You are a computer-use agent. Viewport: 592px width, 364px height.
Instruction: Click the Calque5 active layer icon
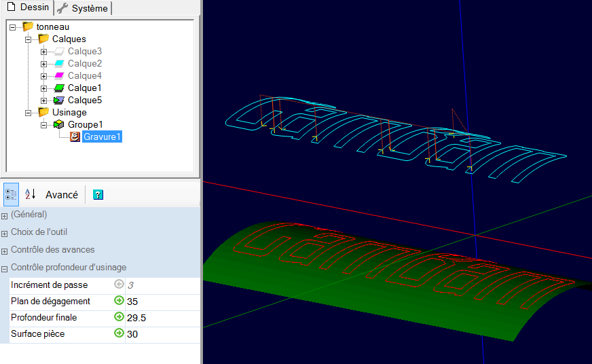pos(59,100)
